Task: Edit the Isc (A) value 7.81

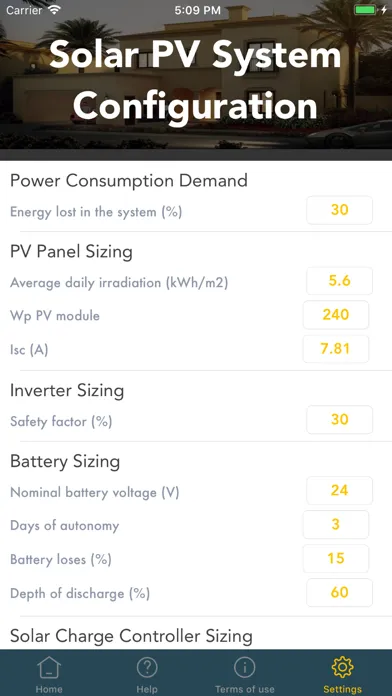Action: (x=336, y=349)
